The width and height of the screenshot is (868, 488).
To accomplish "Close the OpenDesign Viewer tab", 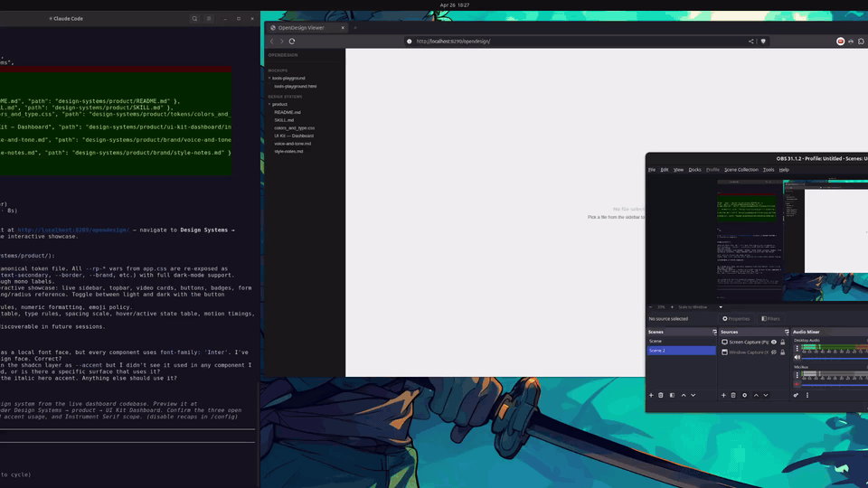I will point(343,28).
